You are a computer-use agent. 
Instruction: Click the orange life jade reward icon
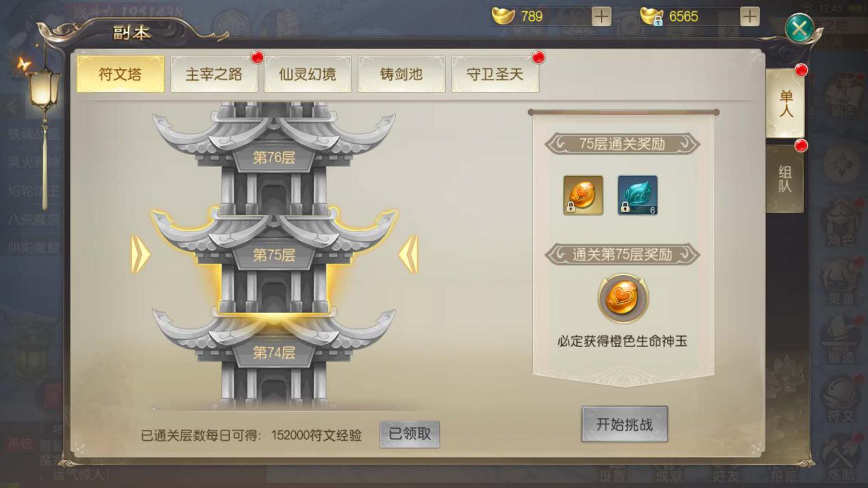[583, 195]
